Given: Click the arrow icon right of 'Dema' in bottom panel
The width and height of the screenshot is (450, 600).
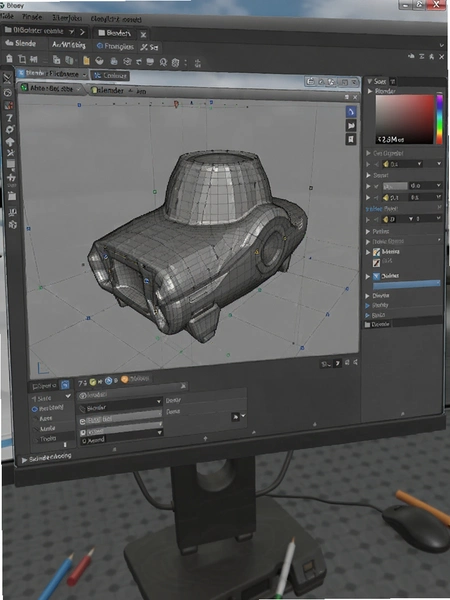Looking at the screenshot, I should 235,417.
